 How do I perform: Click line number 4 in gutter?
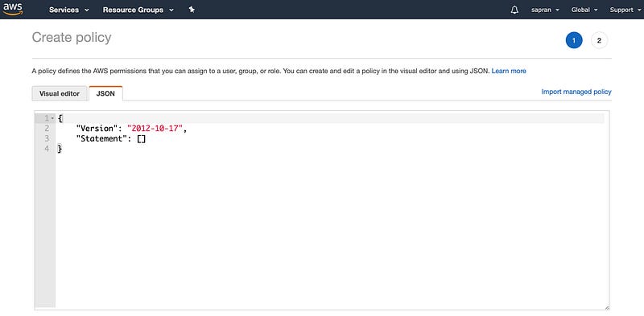click(47, 149)
